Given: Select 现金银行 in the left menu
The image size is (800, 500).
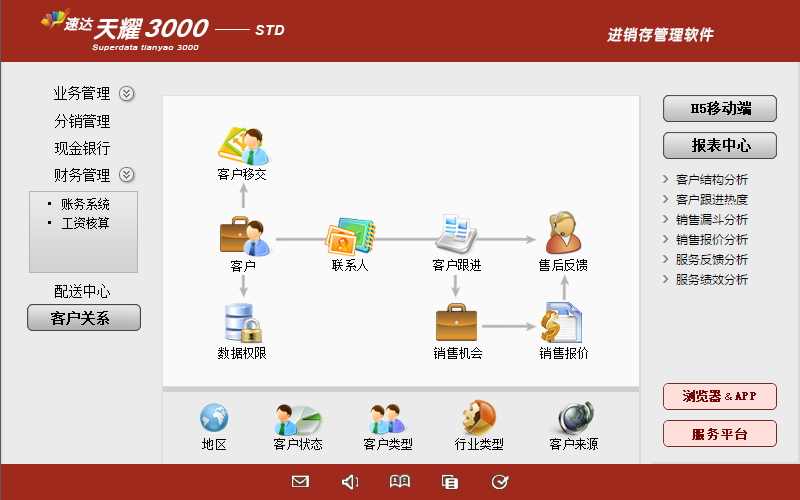Looking at the screenshot, I should tap(82, 148).
